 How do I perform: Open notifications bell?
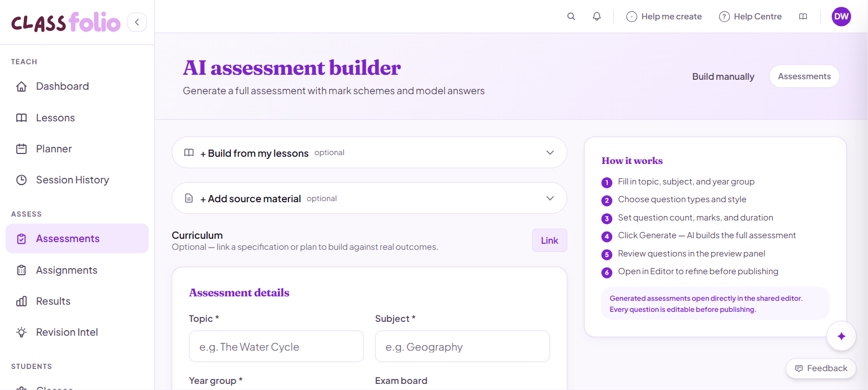tap(597, 17)
